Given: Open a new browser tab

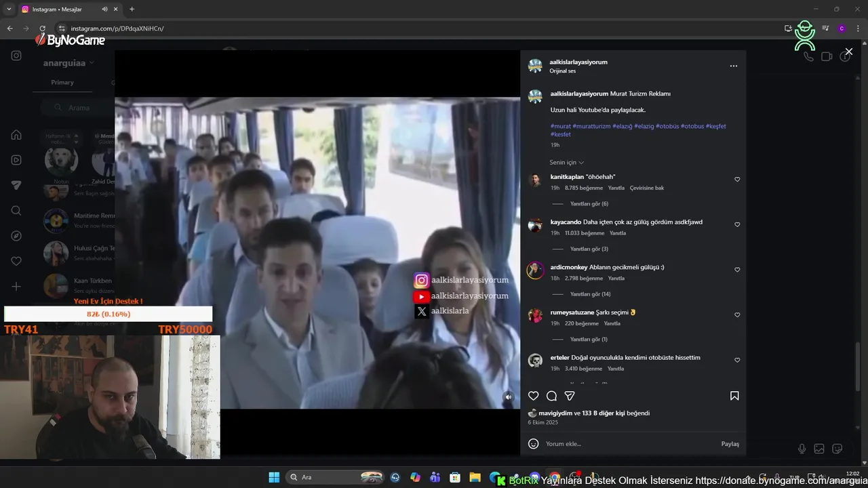Looking at the screenshot, I should (x=132, y=9).
